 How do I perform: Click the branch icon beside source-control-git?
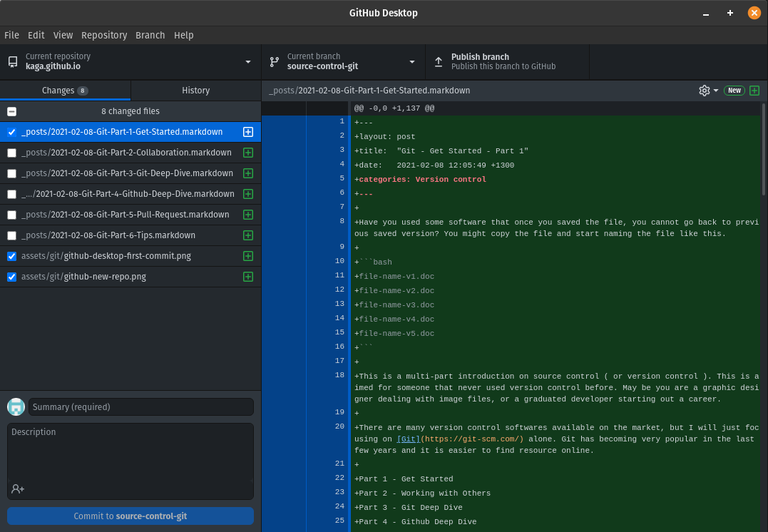point(273,61)
